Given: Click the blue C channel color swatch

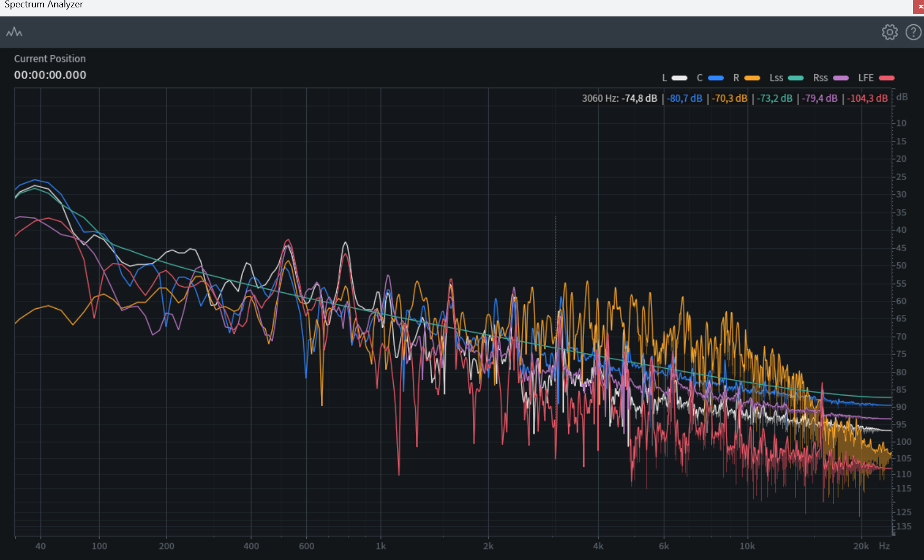Looking at the screenshot, I should [x=716, y=78].
